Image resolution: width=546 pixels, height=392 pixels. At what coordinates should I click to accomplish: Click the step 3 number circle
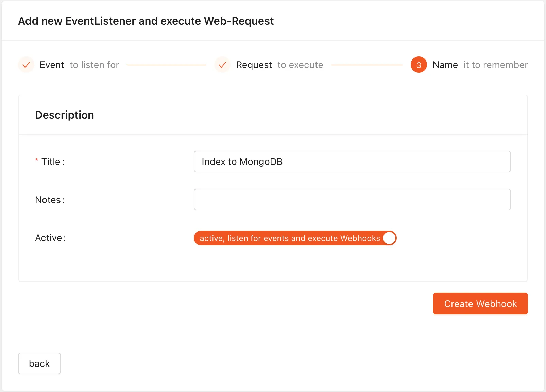(x=419, y=65)
